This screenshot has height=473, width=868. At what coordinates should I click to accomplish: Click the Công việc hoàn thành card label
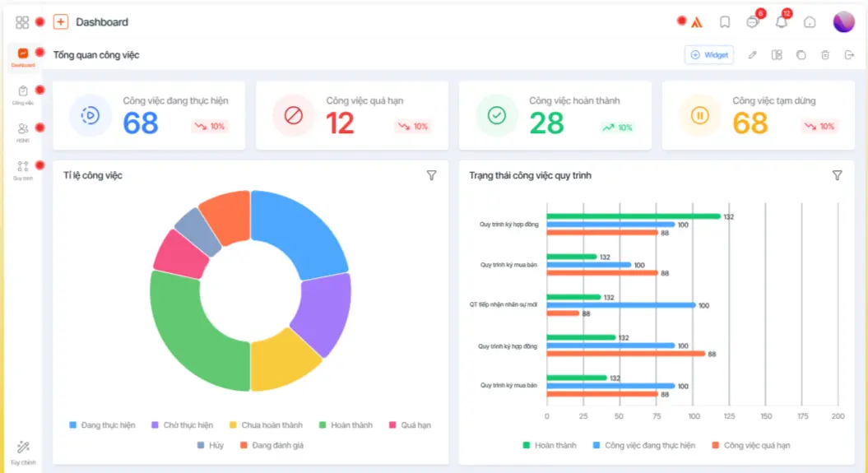[574, 100]
